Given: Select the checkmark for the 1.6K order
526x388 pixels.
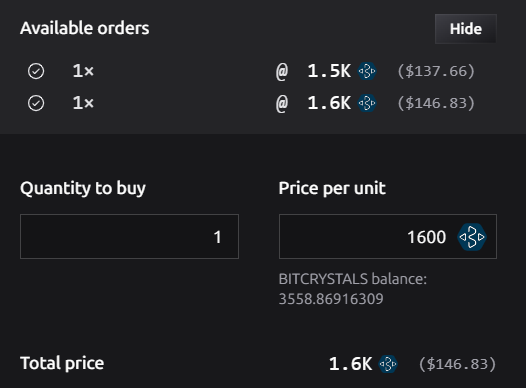Looking at the screenshot, I should (36, 103).
